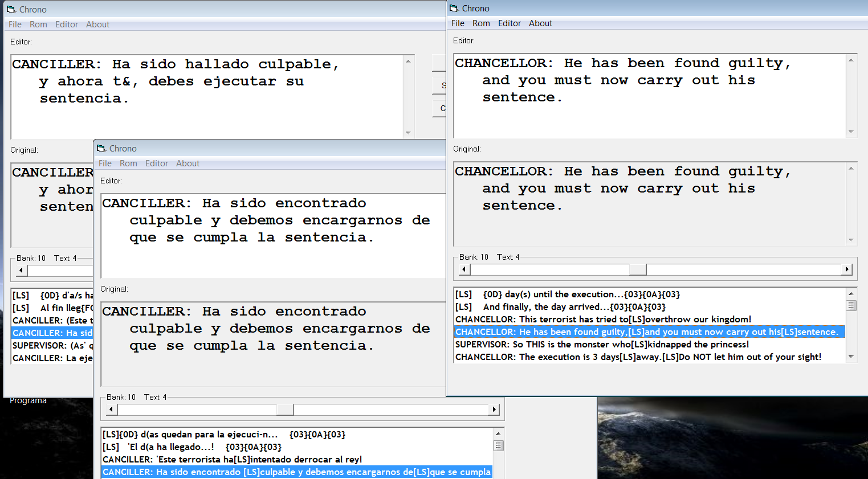Image resolution: width=868 pixels, height=479 pixels.
Task: Click the English Original text box
Action: click(x=650, y=204)
